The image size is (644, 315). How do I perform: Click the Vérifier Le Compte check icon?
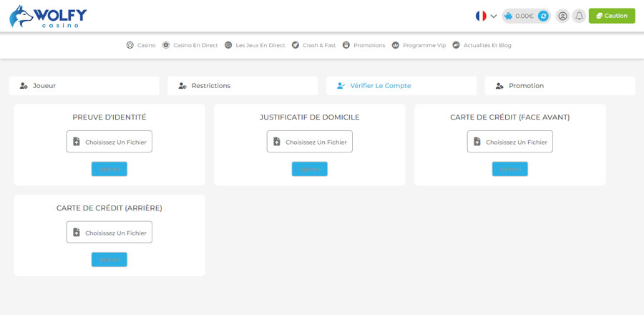pyautogui.click(x=341, y=86)
